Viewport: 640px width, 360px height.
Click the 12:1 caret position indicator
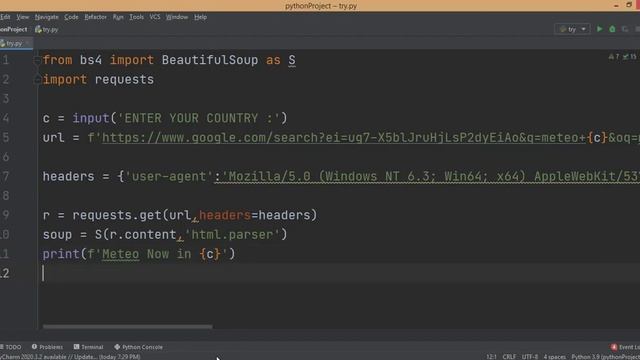click(491, 357)
